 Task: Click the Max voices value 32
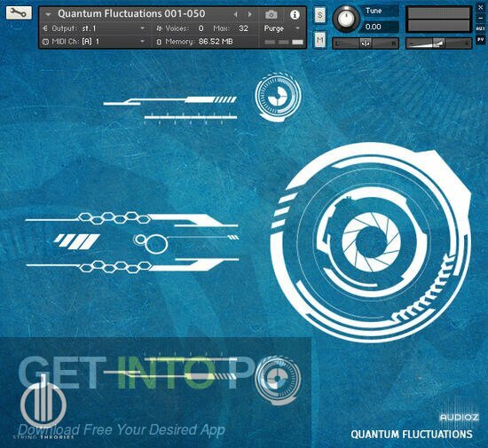coord(243,28)
